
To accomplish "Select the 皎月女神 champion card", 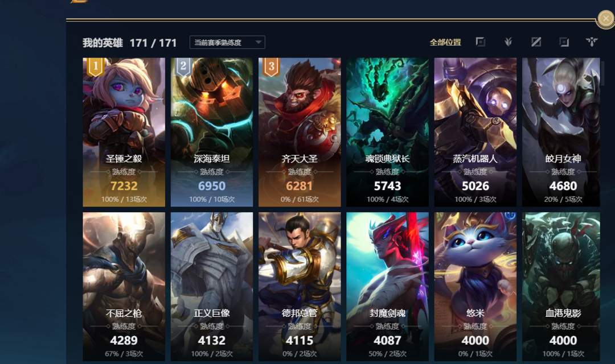I will (x=561, y=132).
